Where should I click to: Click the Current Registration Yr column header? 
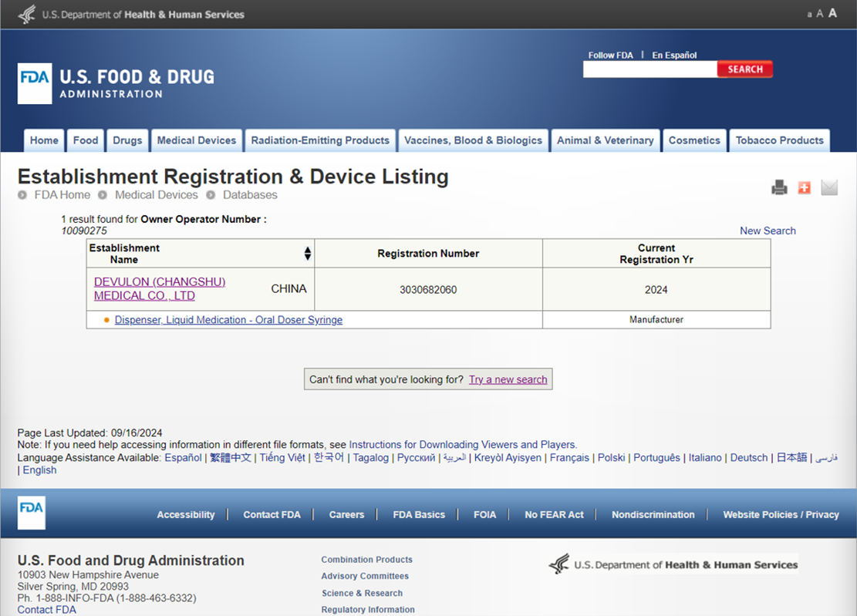click(x=656, y=254)
